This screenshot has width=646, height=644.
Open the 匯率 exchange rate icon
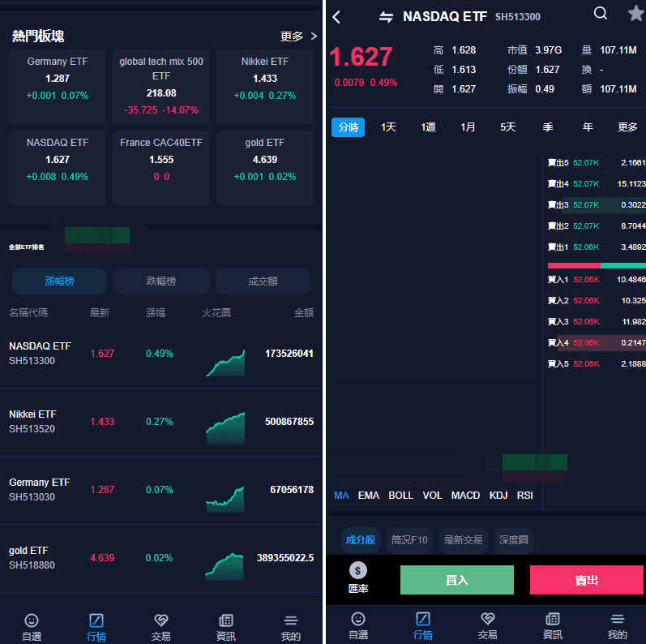click(358, 577)
